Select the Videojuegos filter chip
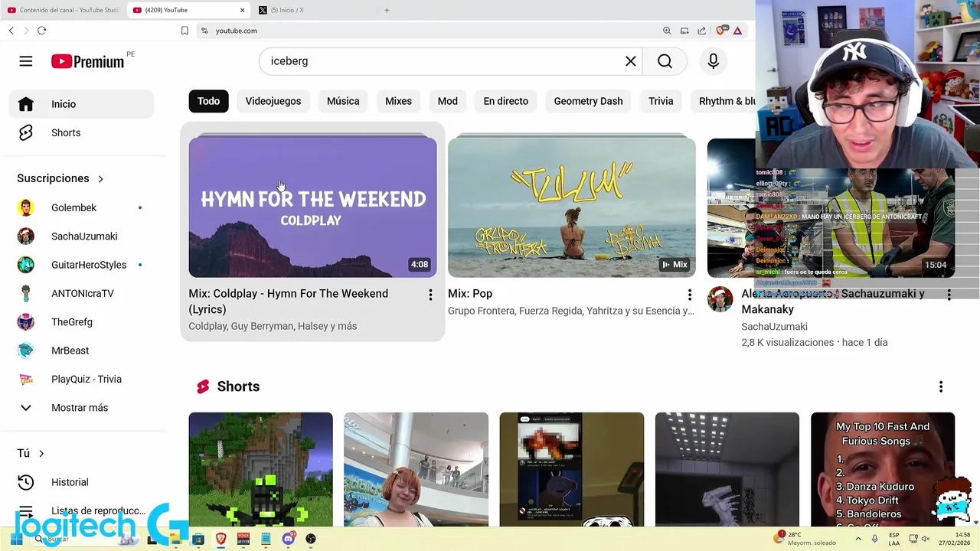 (273, 101)
